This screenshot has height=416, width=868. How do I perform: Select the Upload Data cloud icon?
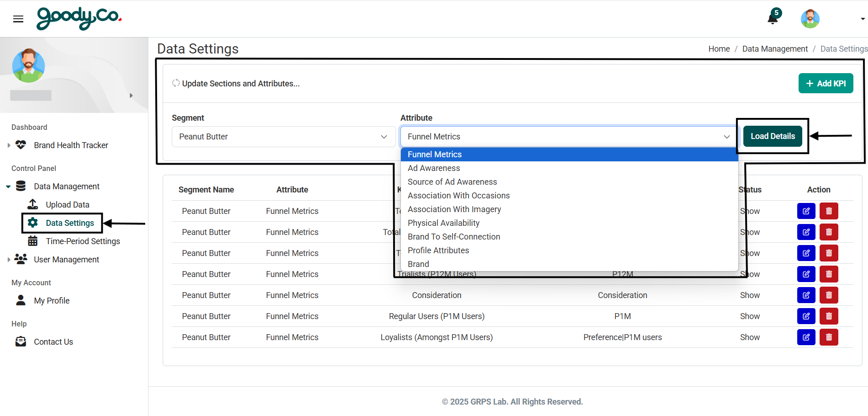click(x=32, y=204)
